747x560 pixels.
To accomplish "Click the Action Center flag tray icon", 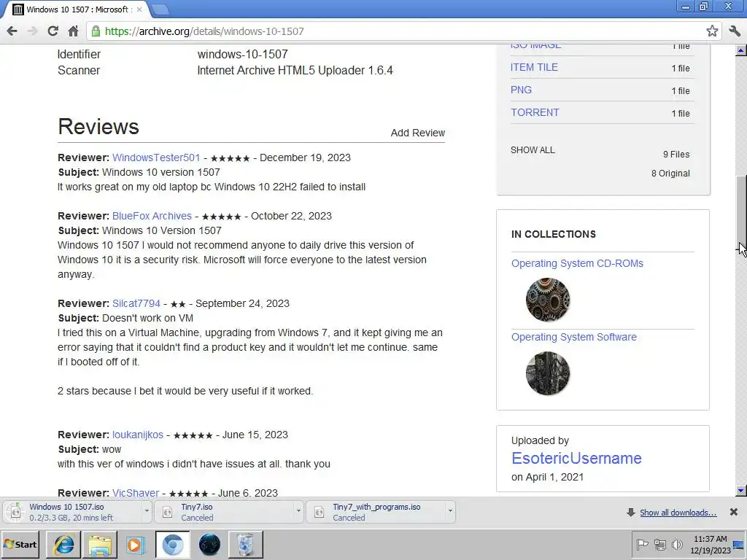I will pyautogui.click(x=642, y=544).
